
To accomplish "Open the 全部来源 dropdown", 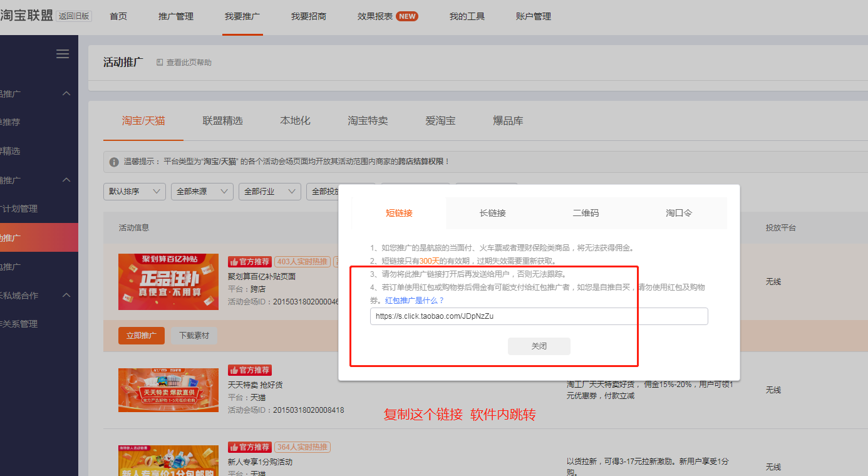I will [202, 192].
